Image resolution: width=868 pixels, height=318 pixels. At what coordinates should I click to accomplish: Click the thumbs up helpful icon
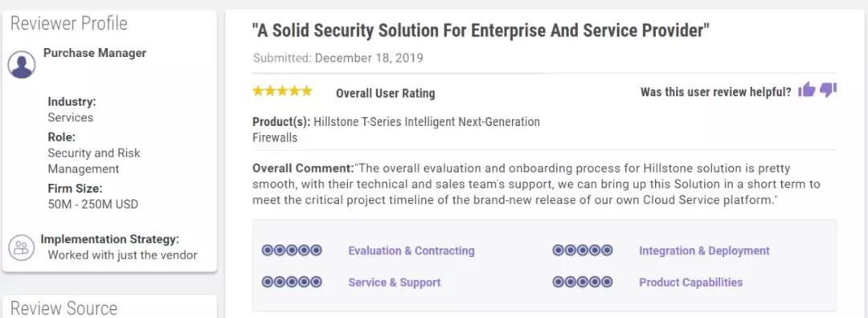[807, 90]
